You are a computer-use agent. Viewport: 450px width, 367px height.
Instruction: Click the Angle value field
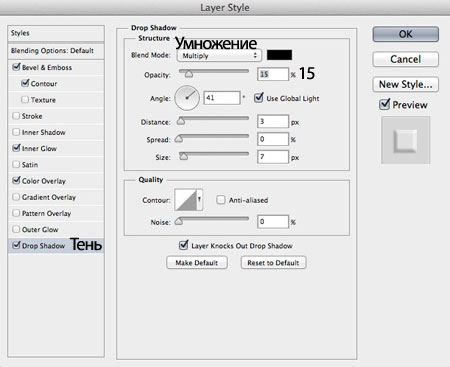point(222,98)
